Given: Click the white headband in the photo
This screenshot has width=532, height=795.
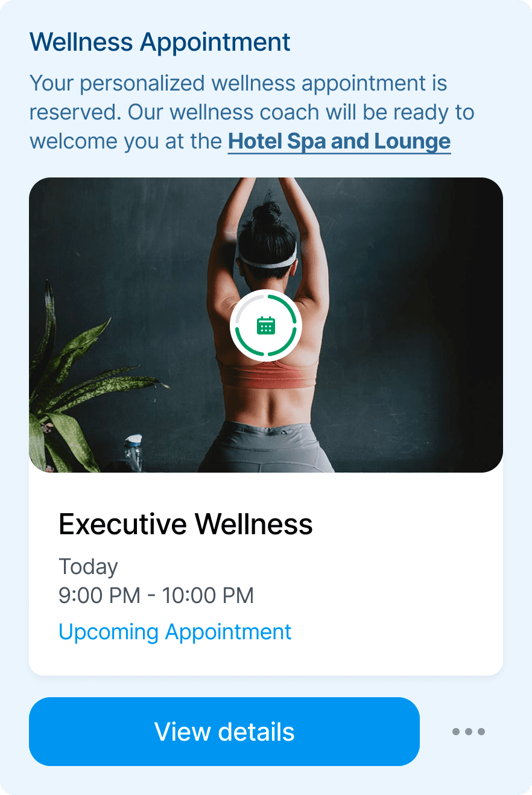Looking at the screenshot, I should coord(267,261).
